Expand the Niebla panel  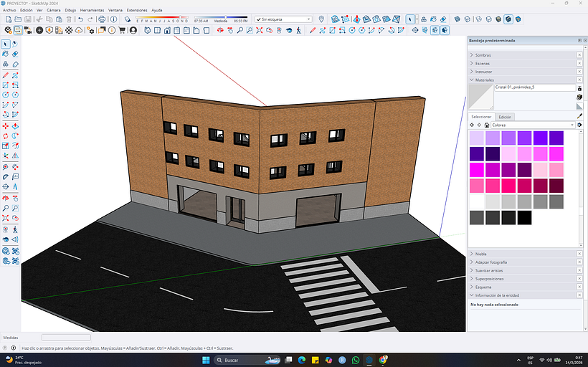point(472,254)
